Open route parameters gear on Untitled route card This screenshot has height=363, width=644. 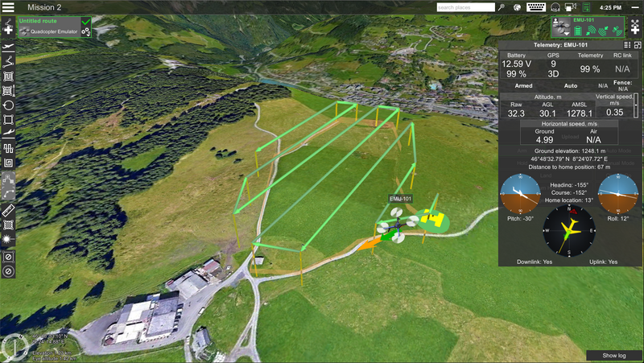click(85, 32)
